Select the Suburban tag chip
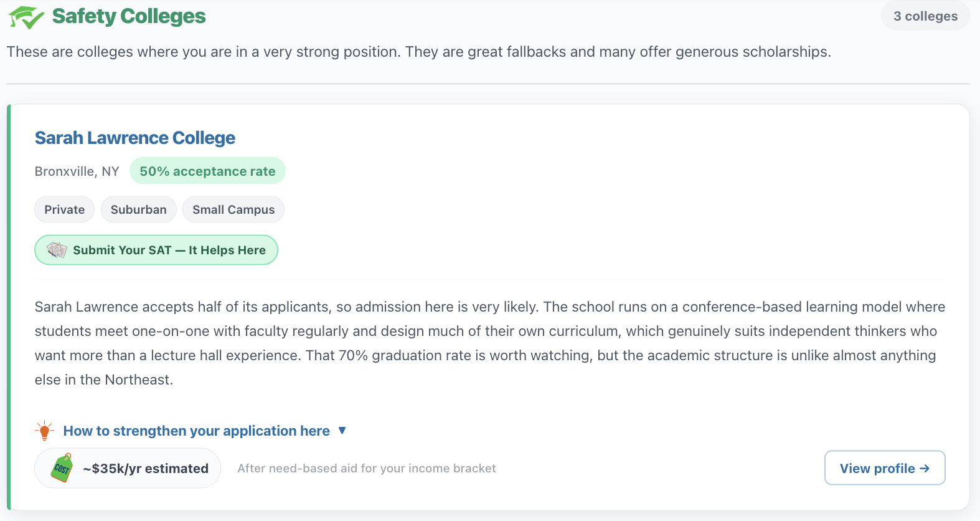The image size is (980, 521). [139, 209]
